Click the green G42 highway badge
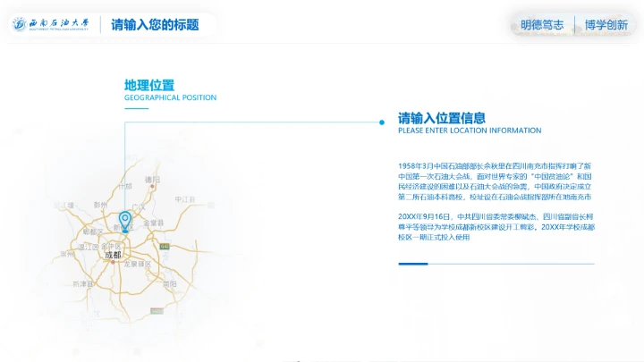The image size is (644, 362). [x=165, y=247]
